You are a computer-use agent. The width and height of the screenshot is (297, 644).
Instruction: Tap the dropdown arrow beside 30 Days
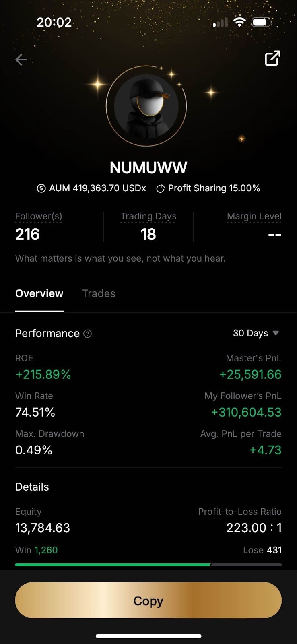coord(276,333)
